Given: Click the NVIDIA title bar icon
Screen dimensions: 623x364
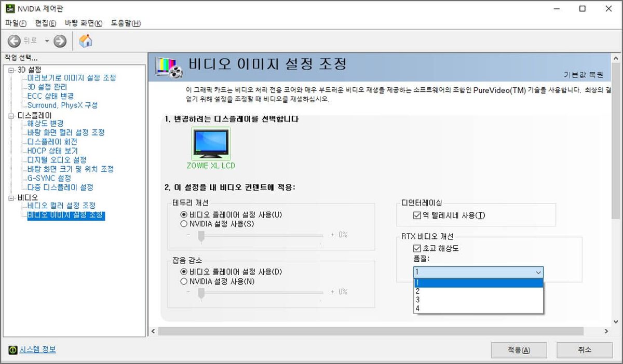Looking at the screenshot, I should coord(9,9).
